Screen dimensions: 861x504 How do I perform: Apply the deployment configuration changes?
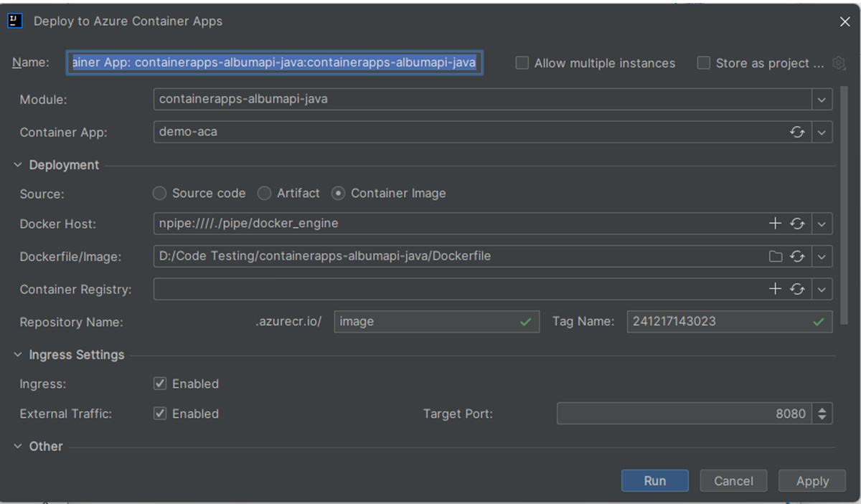[x=811, y=480]
